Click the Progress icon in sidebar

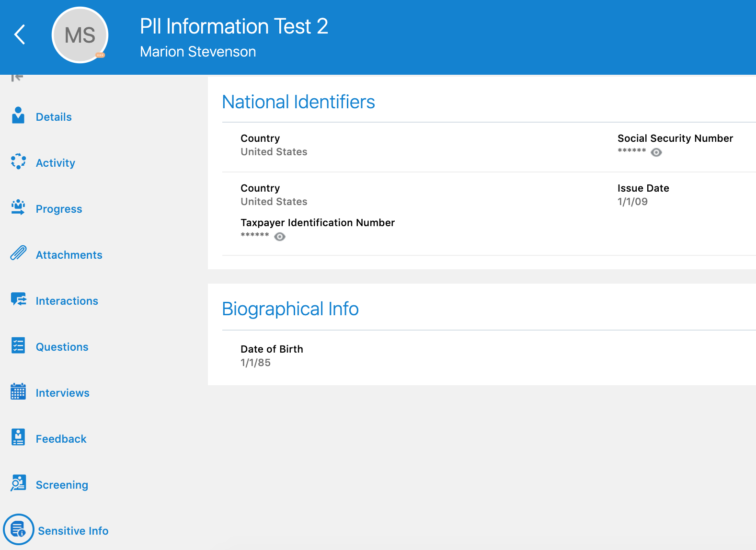pos(18,207)
